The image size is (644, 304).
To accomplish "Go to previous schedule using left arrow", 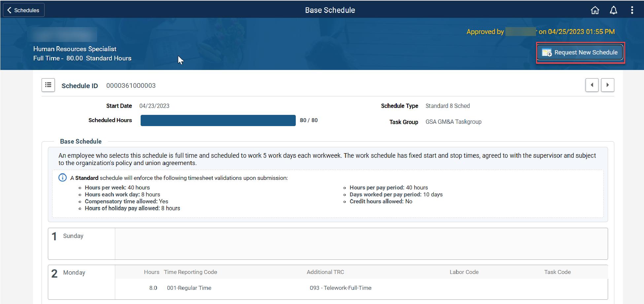I will click(x=592, y=85).
